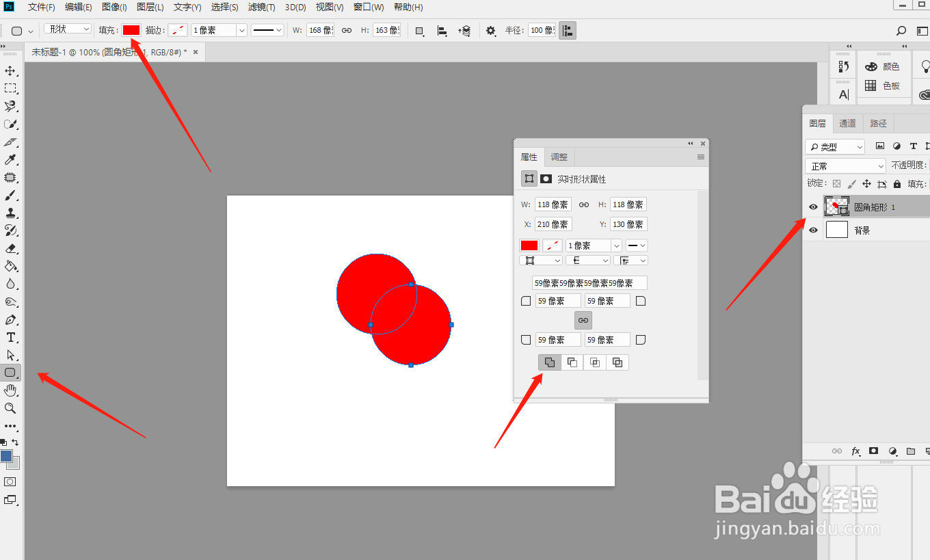930x560 pixels.
Task: Hide the 背景 background layer
Action: tap(813, 229)
